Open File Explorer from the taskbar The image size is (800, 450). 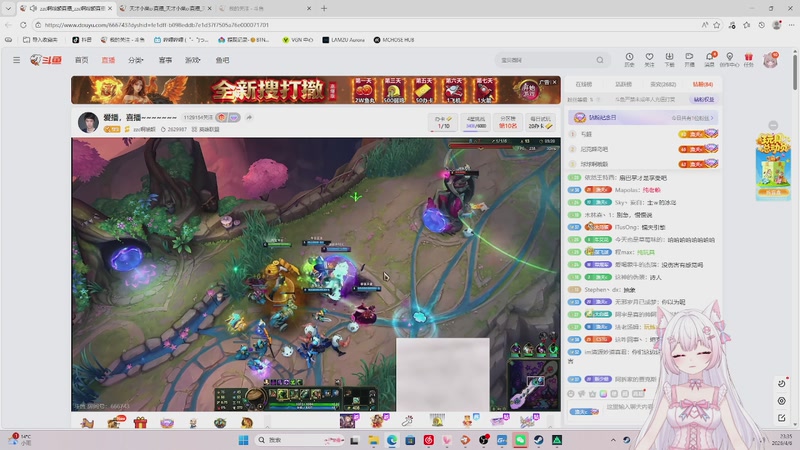[373, 440]
